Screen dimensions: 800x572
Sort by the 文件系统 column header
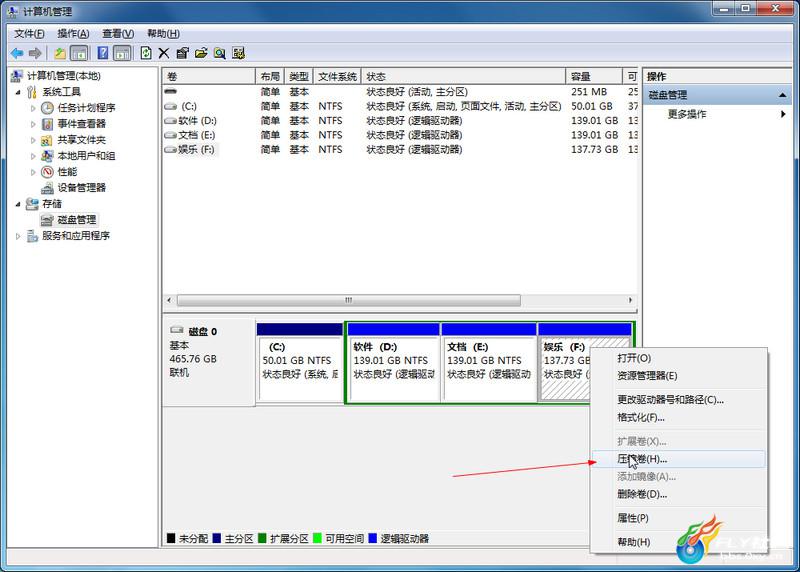tap(337, 77)
